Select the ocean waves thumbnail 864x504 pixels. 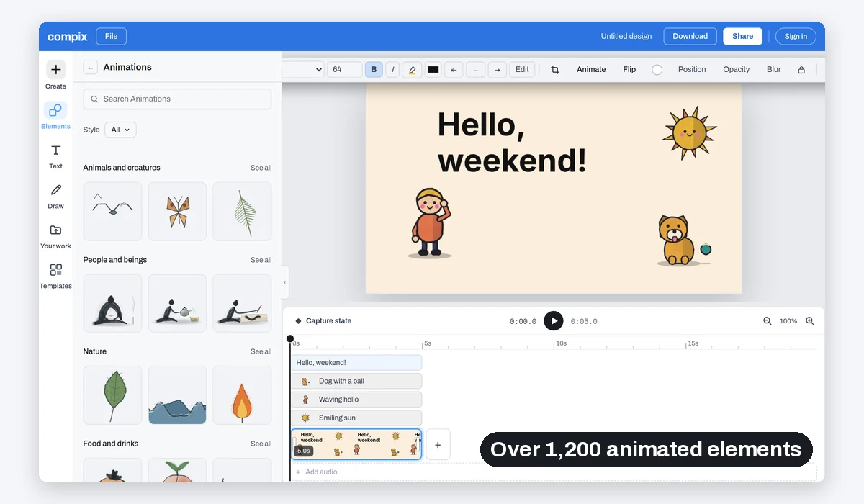click(x=177, y=395)
